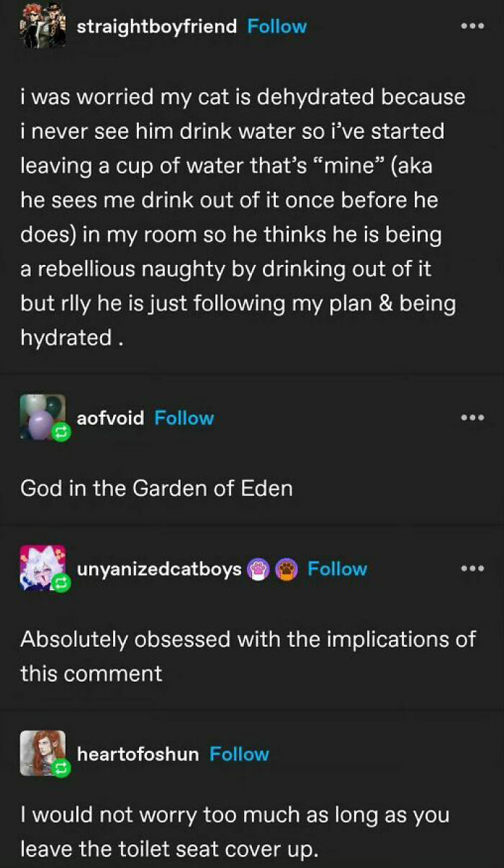Screen dimensions: 504x868
Task: Click the green reblog icon on unyanizedcatboys' avatar
Action: (60, 584)
